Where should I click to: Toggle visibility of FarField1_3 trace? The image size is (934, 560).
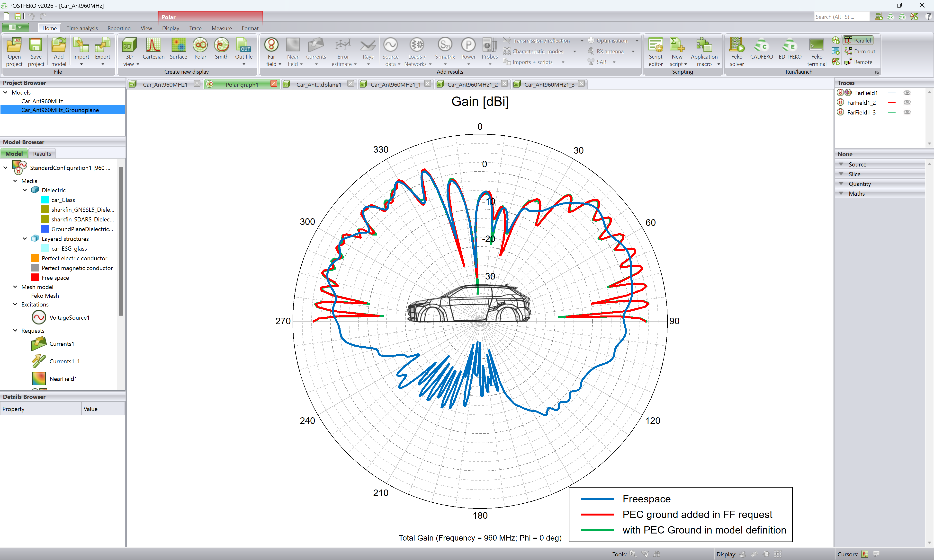[x=907, y=112]
